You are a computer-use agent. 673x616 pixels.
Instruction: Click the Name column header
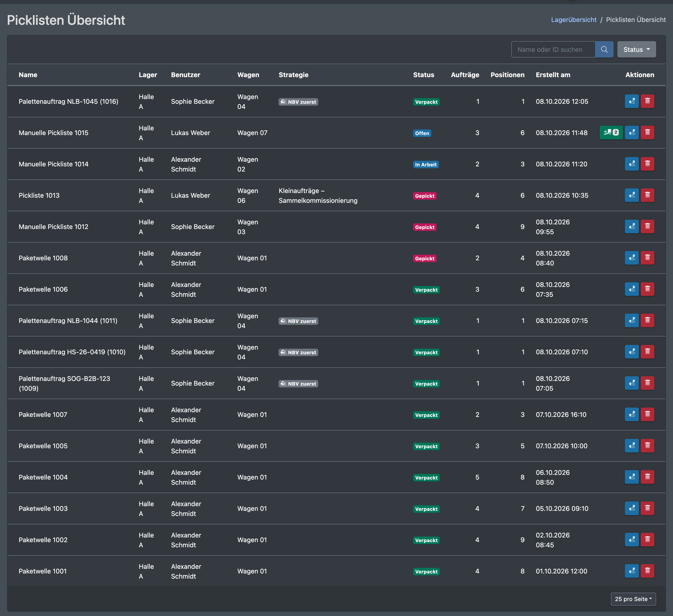coord(28,75)
